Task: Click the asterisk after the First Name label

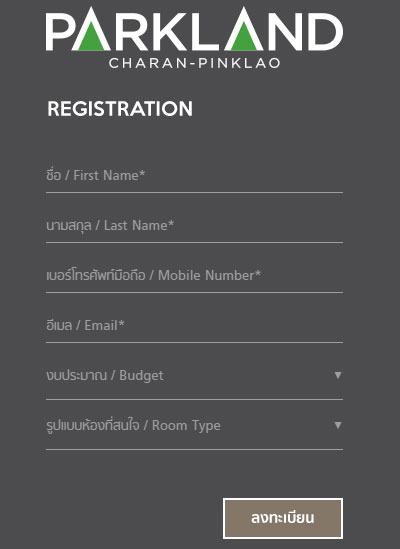Action: [142, 173]
